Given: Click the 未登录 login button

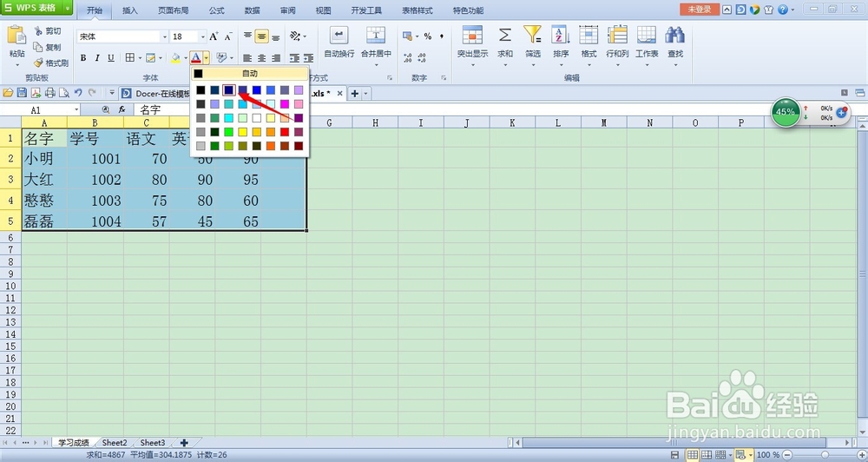Looking at the screenshot, I should pyautogui.click(x=699, y=10).
